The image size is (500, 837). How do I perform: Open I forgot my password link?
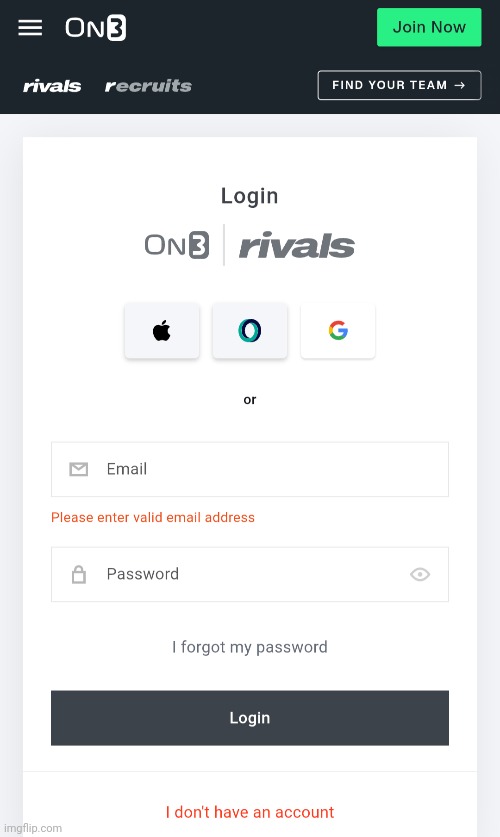point(250,647)
